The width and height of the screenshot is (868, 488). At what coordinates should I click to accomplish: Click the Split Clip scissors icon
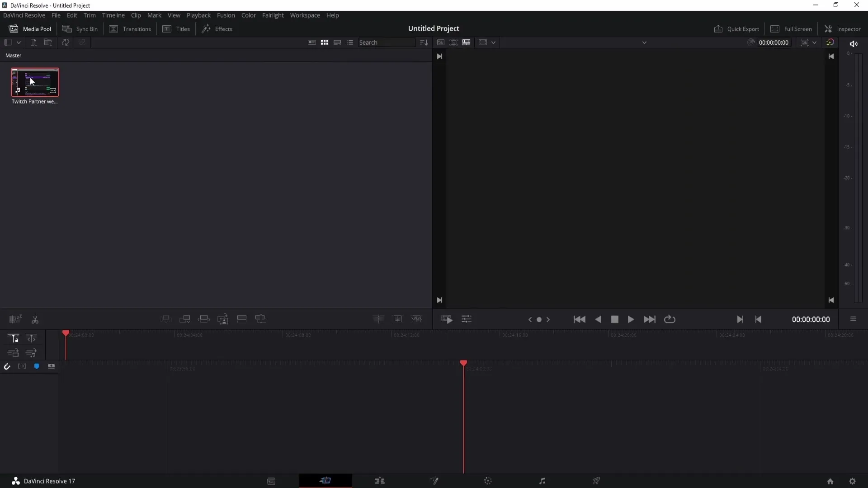[x=35, y=320]
